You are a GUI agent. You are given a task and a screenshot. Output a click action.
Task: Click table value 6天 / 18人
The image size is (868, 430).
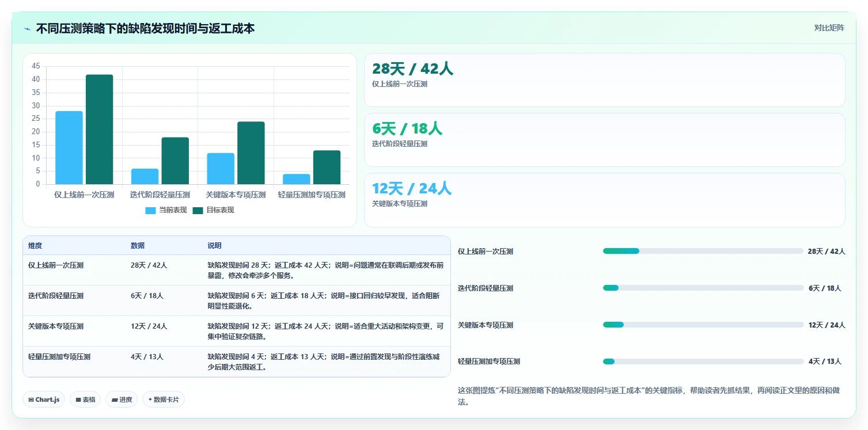(147, 296)
